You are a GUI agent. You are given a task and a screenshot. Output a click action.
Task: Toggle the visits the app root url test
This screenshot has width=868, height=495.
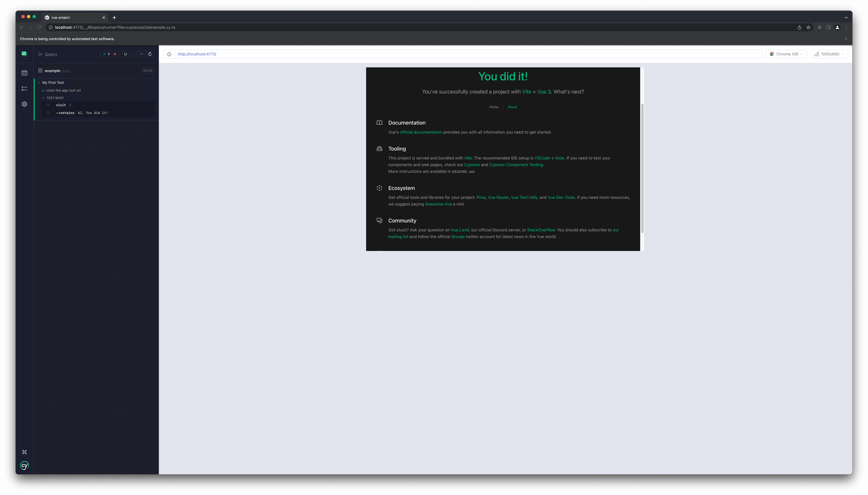tap(63, 90)
